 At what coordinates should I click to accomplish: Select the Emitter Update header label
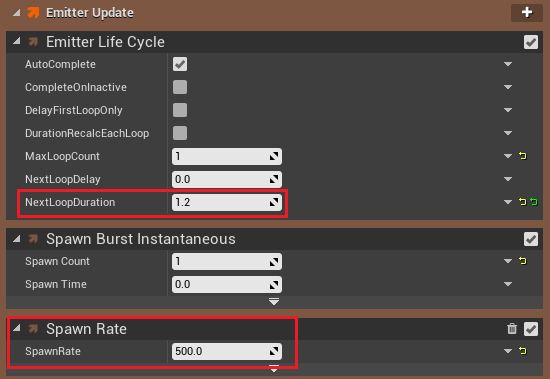[x=90, y=13]
